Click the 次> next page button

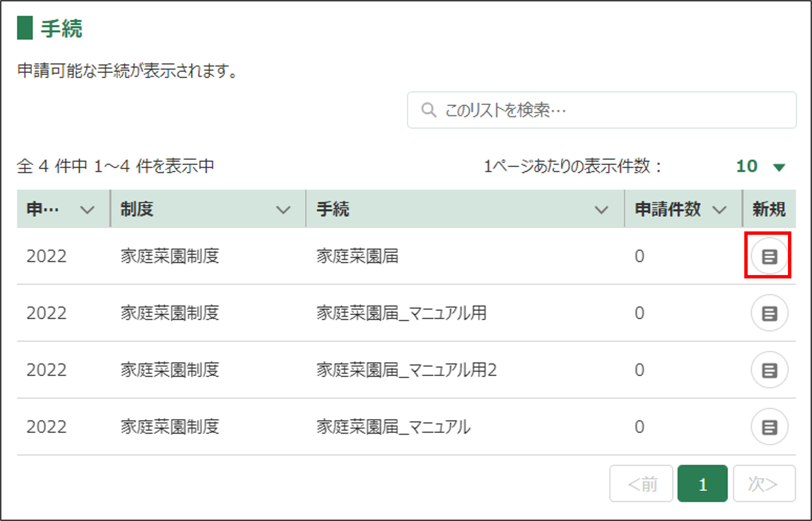click(x=764, y=484)
